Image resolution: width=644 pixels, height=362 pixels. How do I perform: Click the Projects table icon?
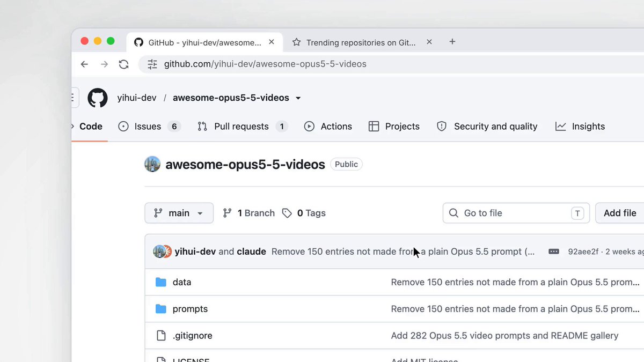pos(374,127)
